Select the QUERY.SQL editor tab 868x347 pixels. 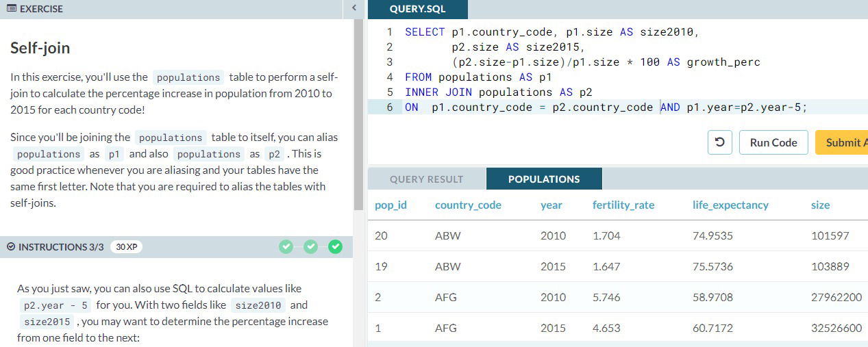pyautogui.click(x=417, y=9)
